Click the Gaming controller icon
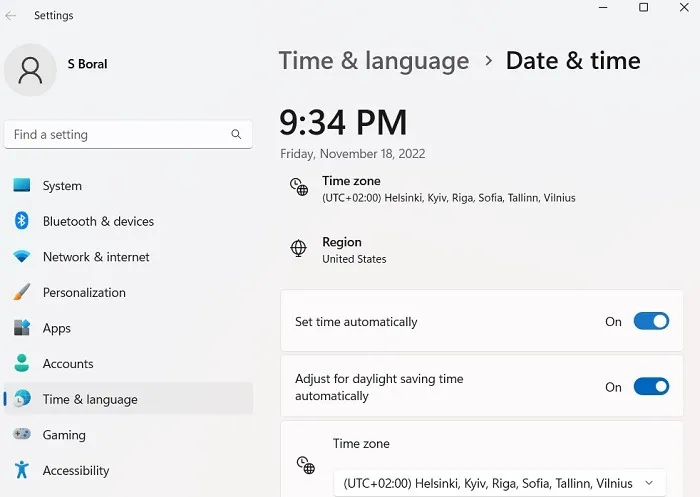The width and height of the screenshot is (700, 497). point(21,434)
